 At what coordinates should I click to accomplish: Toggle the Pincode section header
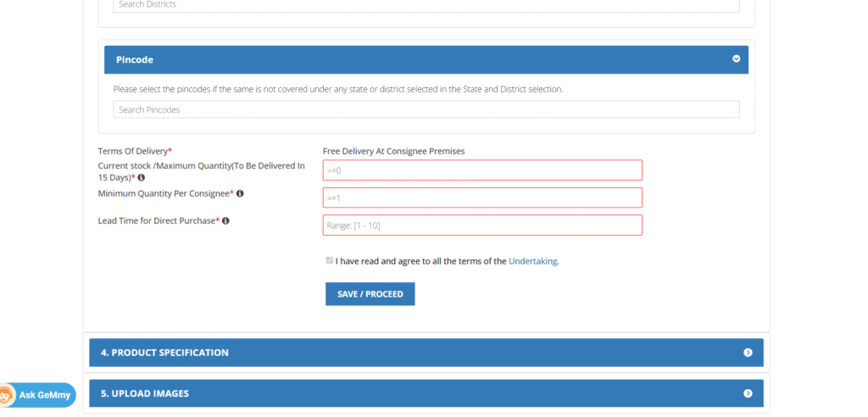pyautogui.click(x=426, y=59)
